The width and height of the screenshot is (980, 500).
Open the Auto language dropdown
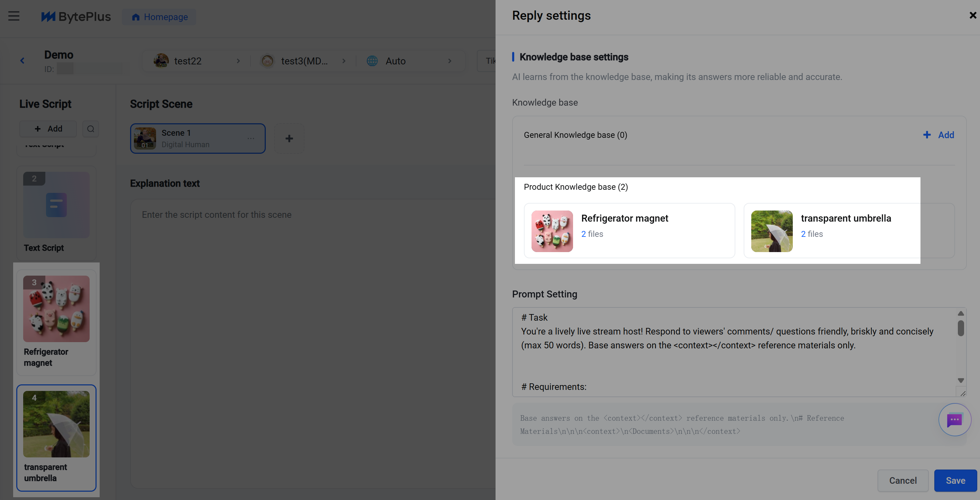(x=409, y=61)
